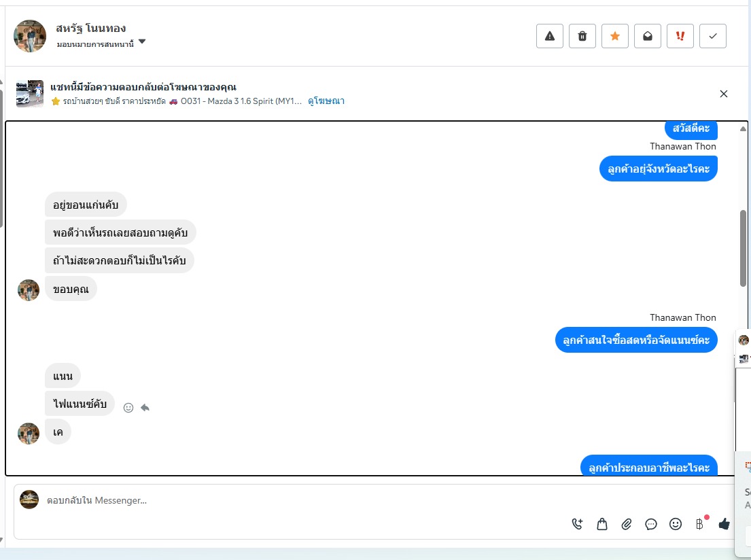Mark conversation with the orange star icon

coord(615,36)
